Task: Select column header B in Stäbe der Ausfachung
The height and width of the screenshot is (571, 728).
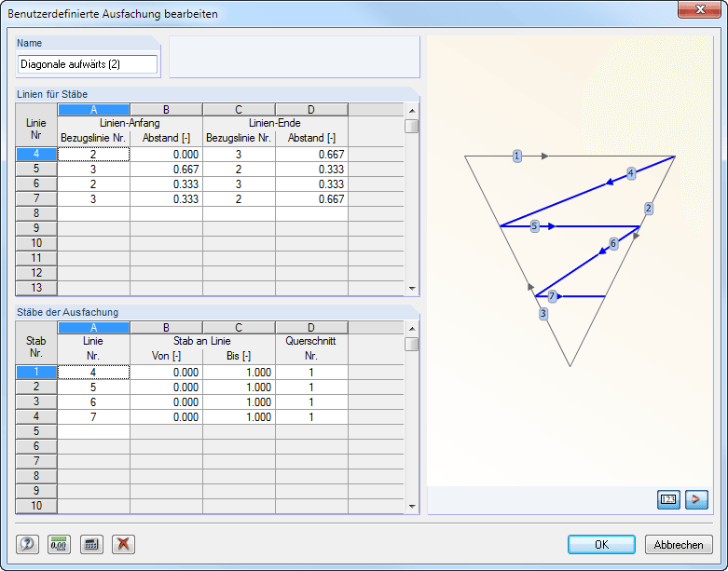Action: (x=166, y=328)
